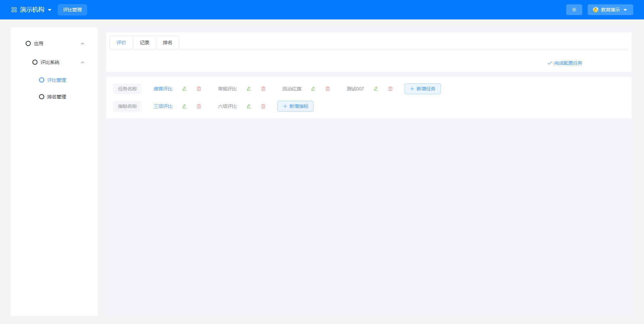Delete the 流动红旗 task

pyautogui.click(x=328, y=89)
